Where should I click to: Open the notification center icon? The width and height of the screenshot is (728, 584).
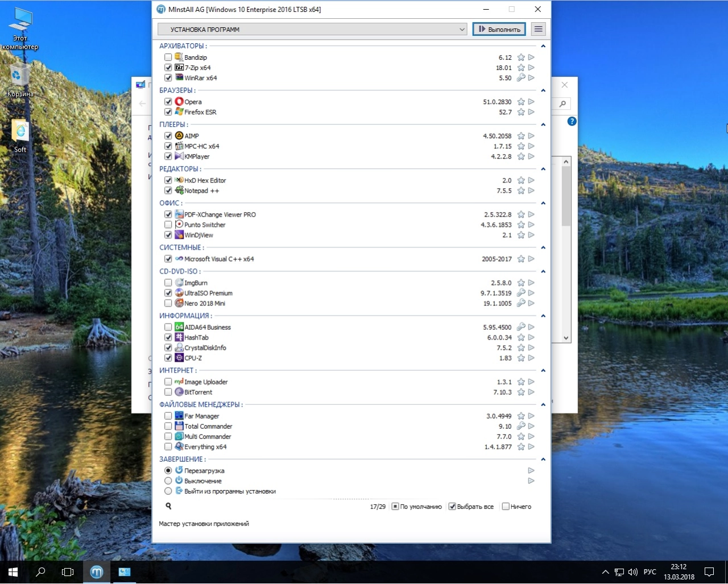tap(709, 572)
